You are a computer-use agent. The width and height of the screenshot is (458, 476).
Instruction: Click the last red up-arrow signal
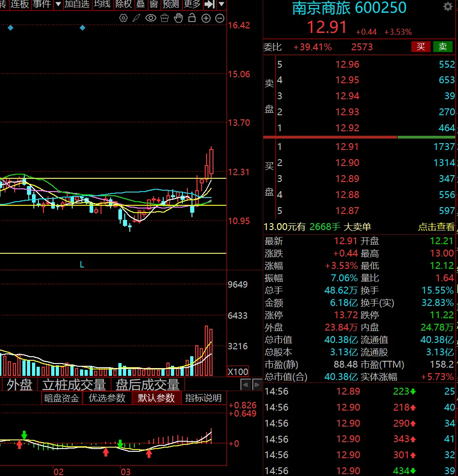[x=149, y=454]
